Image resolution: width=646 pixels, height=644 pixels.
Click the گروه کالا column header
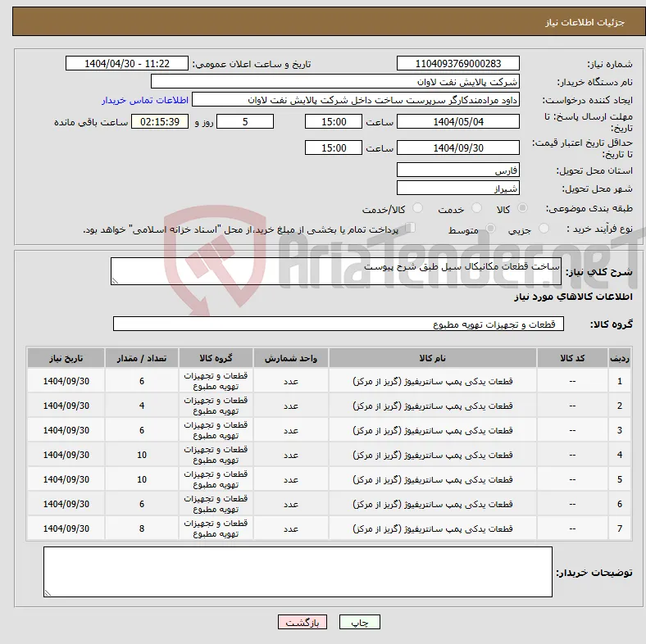point(216,358)
